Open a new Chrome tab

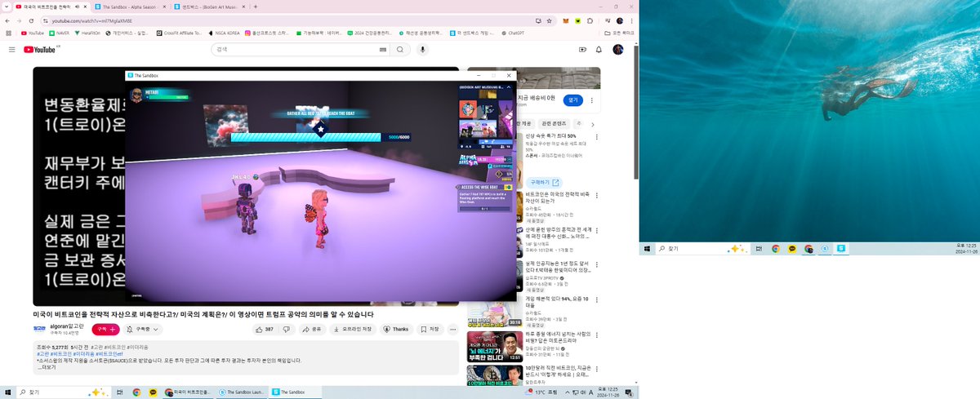click(x=256, y=6)
